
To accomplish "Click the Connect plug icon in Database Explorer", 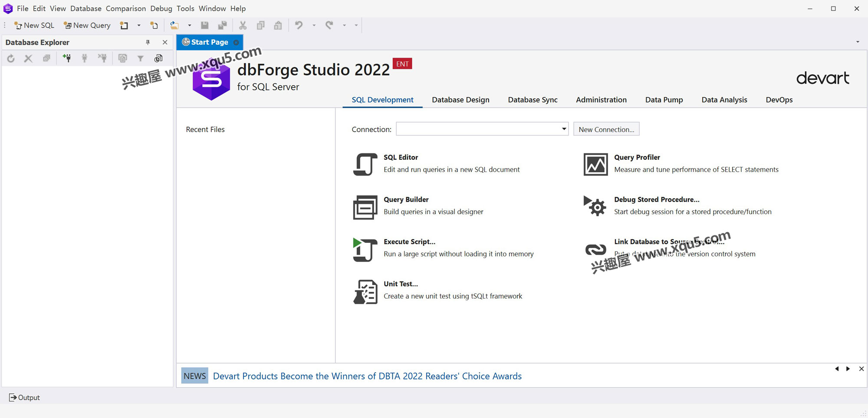I will pos(85,58).
